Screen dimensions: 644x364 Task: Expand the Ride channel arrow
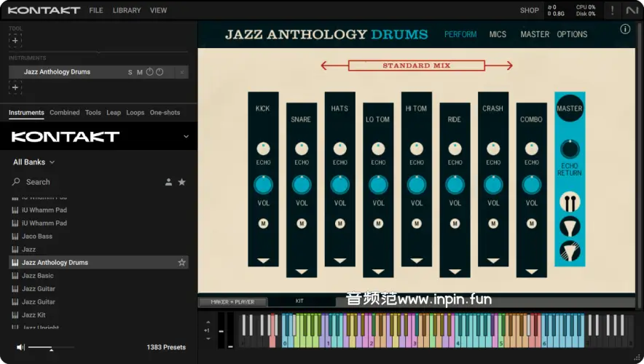[455, 272]
